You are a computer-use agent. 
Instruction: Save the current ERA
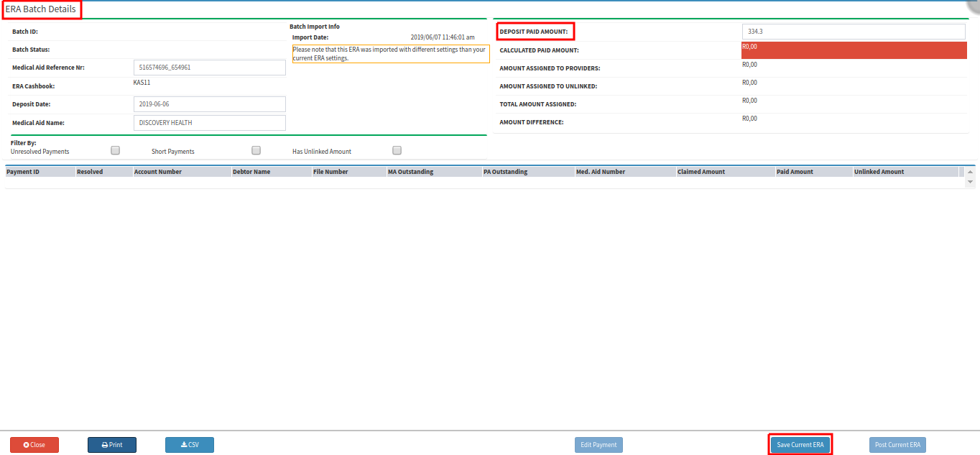pyautogui.click(x=800, y=445)
